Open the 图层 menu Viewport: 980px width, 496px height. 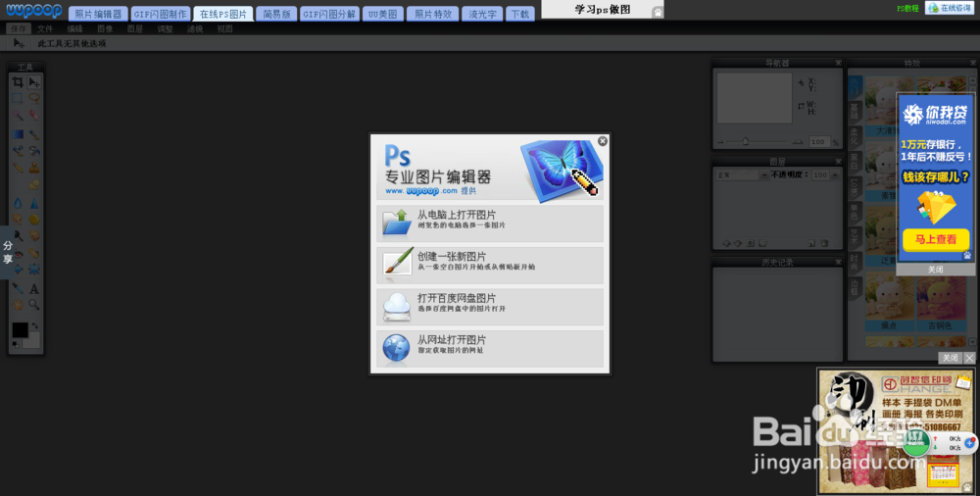pos(135,28)
